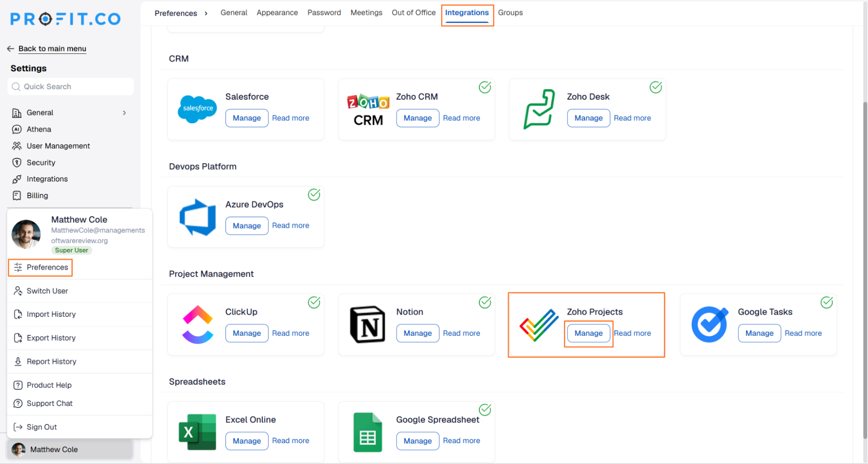Click the Matthew Cole profile button at bottom
The image size is (868, 464).
[70, 450]
